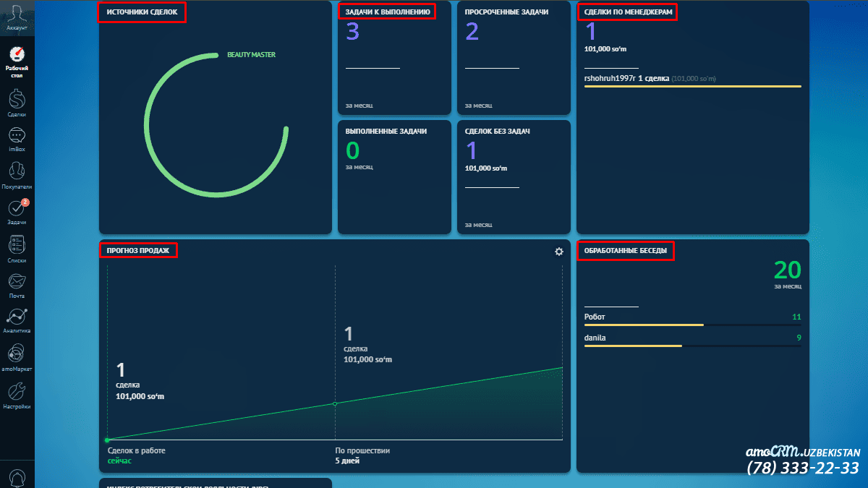Open Рабочий стол dashboard icon

click(x=17, y=54)
